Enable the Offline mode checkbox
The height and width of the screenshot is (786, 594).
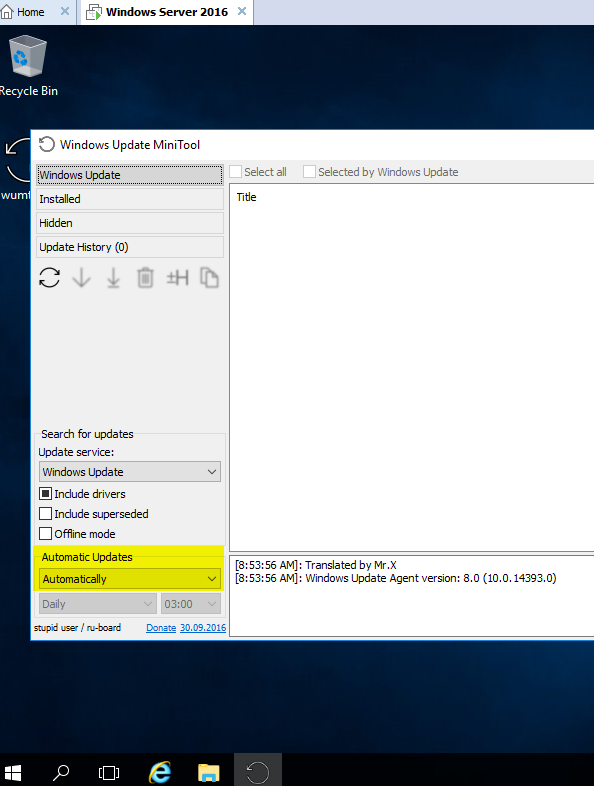click(46, 534)
